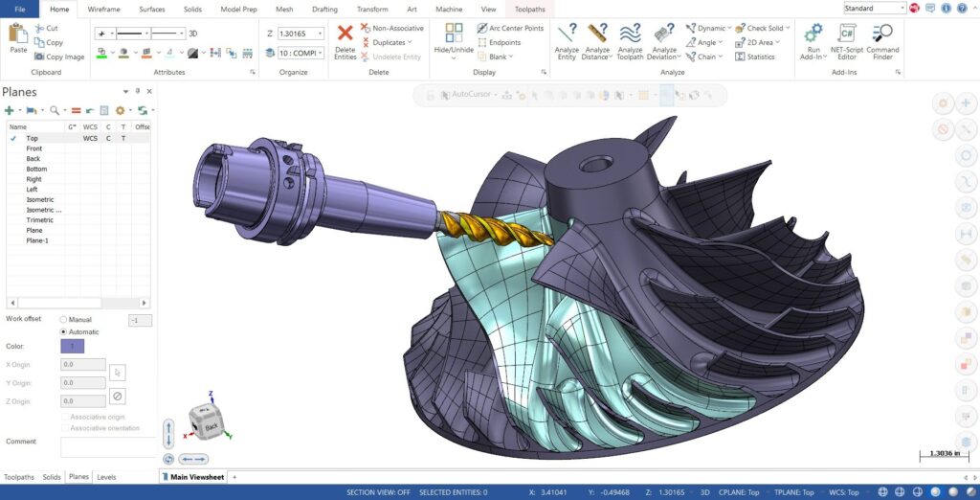Click the Delete Entities red X

pos(345,34)
